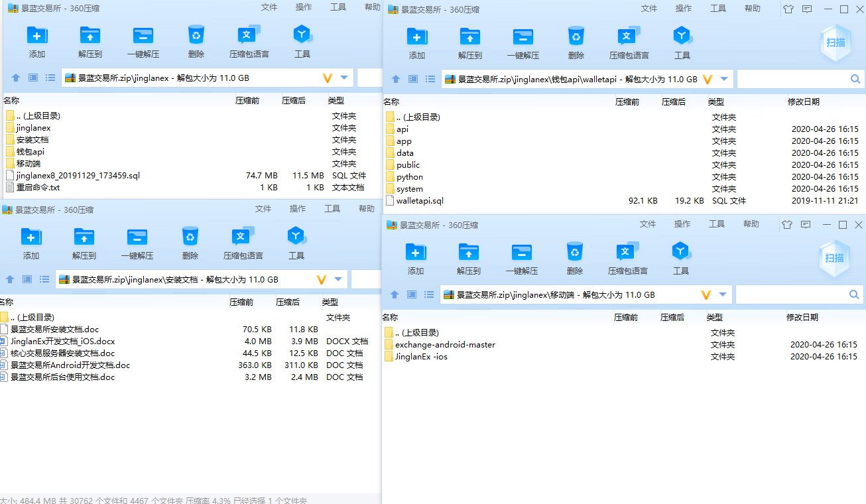The image size is (866, 504).
Task: Click 添加 icon in 移动端 window
Action: click(416, 252)
